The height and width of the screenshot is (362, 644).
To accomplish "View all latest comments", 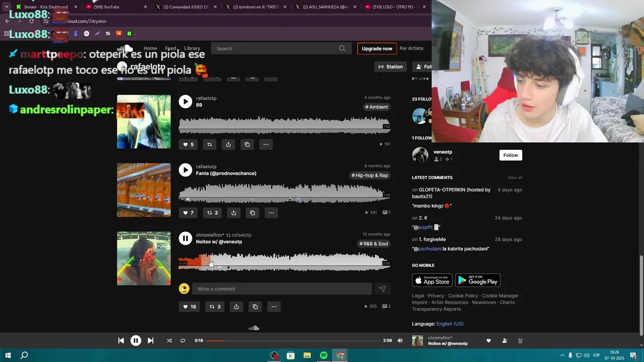I will click(x=515, y=177).
